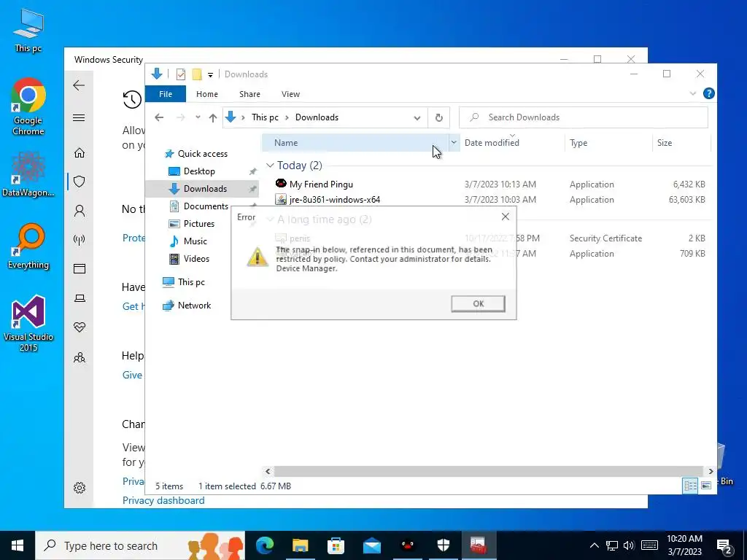Go back in File Explorer
Image resolution: width=747 pixels, height=560 pixels.
pos(159,117)
